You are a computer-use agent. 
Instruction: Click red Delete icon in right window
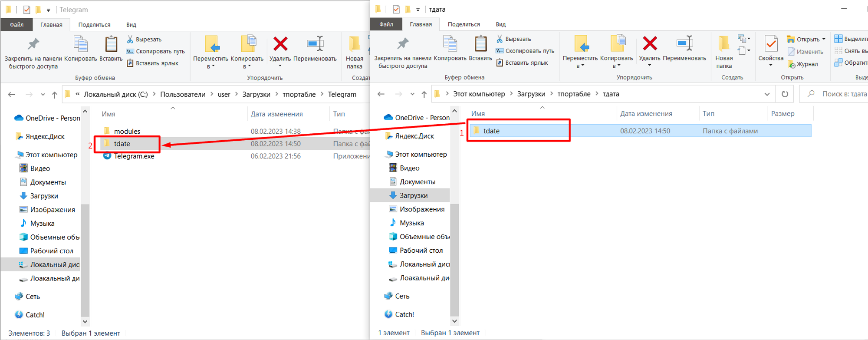[649, 44]
